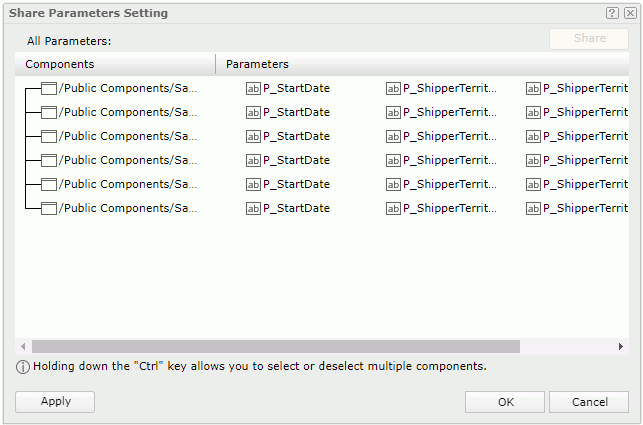The image size is (643, 425).
Task: Click the first row's component icon
Action: (49, 88)
